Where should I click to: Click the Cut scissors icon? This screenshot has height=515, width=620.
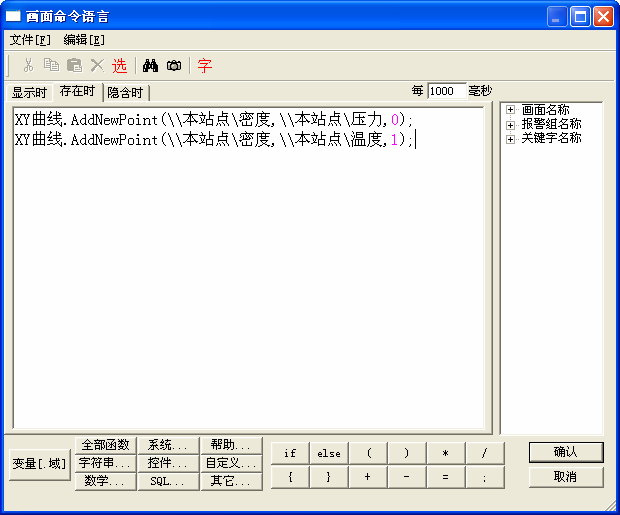[x=28, y=66]
